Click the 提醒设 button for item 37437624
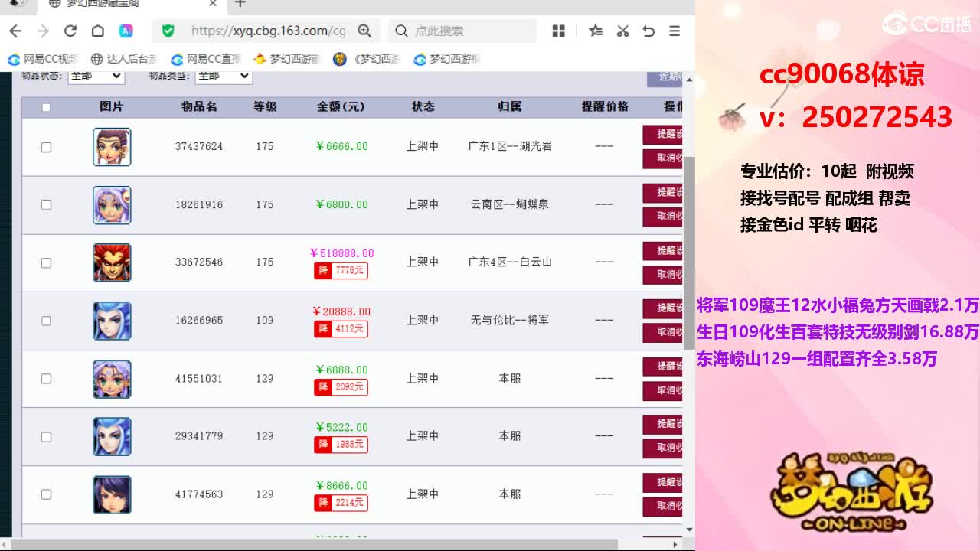 (662, 134)
